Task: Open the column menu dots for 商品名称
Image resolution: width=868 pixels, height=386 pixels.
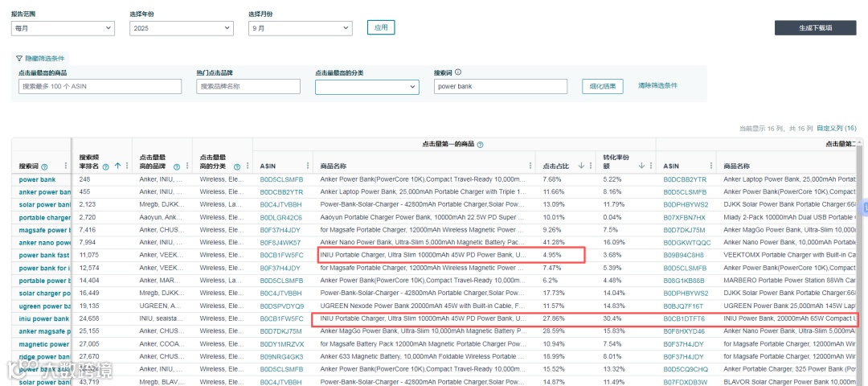Action: pos(530,166)
